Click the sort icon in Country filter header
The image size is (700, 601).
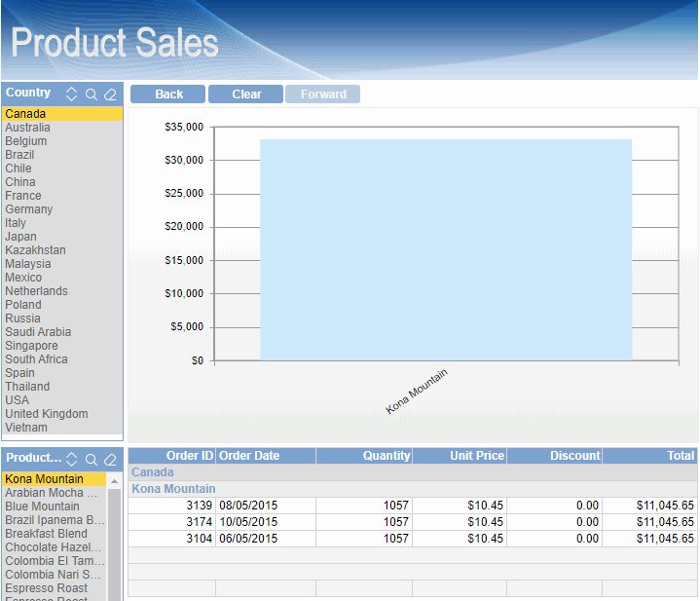coord(71,94)
